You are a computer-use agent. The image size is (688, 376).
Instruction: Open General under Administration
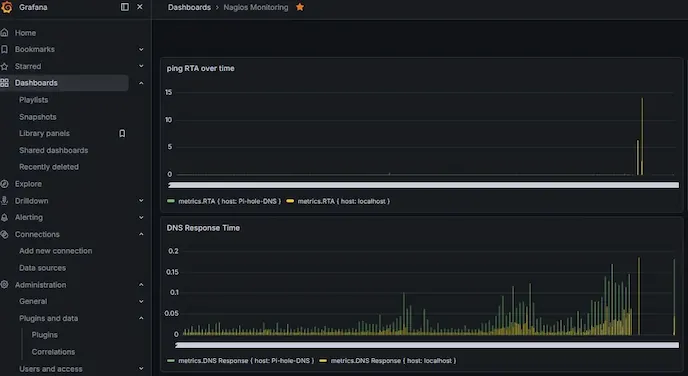(x=33, y=301)
